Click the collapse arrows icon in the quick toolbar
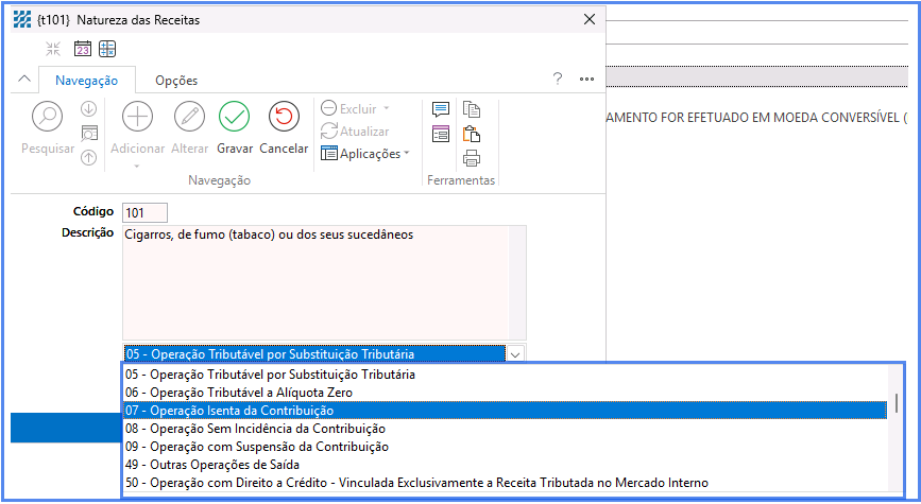 (x=54, y=49)
